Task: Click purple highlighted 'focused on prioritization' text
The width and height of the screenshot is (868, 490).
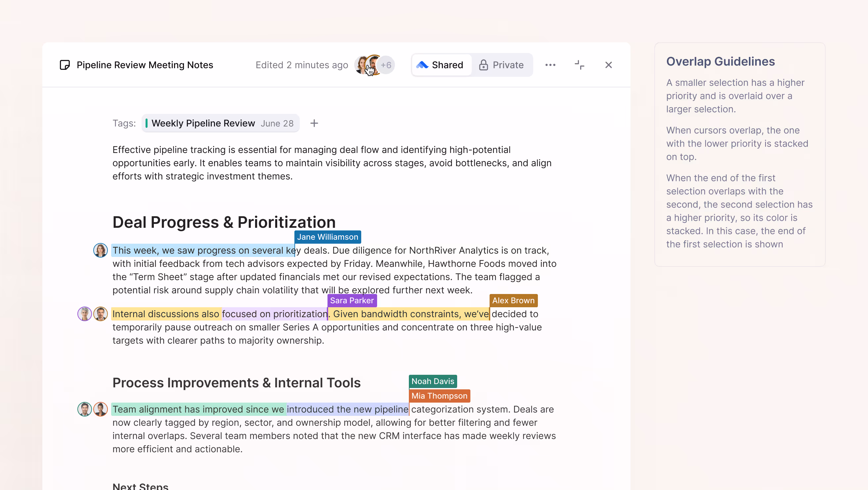Action: [274, 314]
